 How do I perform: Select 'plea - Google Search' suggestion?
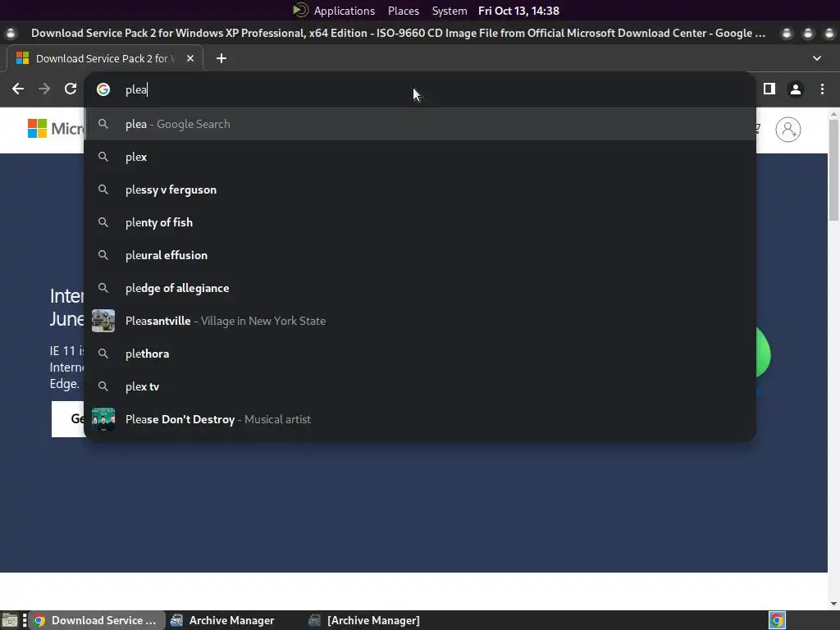(x=420, y=125)
